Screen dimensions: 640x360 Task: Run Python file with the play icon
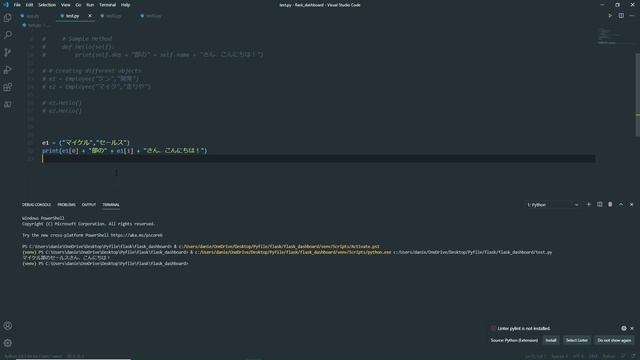(610, 16)
